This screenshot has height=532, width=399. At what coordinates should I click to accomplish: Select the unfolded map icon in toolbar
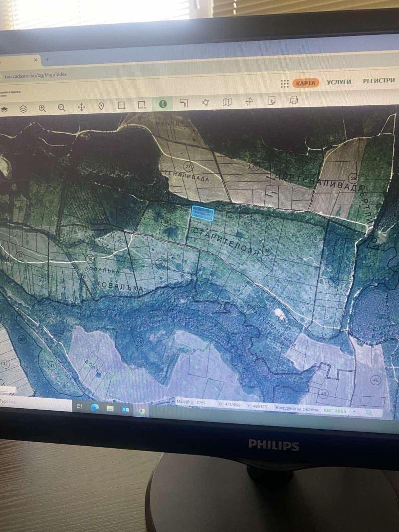[x=227, y=102]
